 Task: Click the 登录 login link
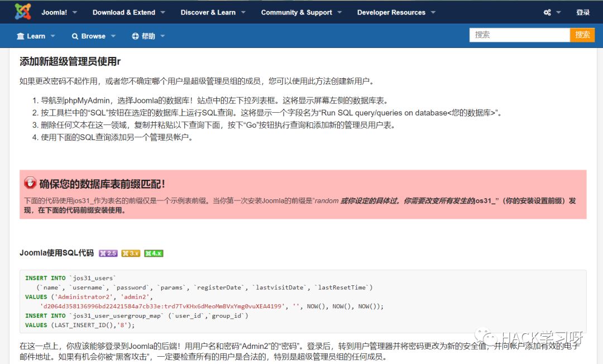582,12
